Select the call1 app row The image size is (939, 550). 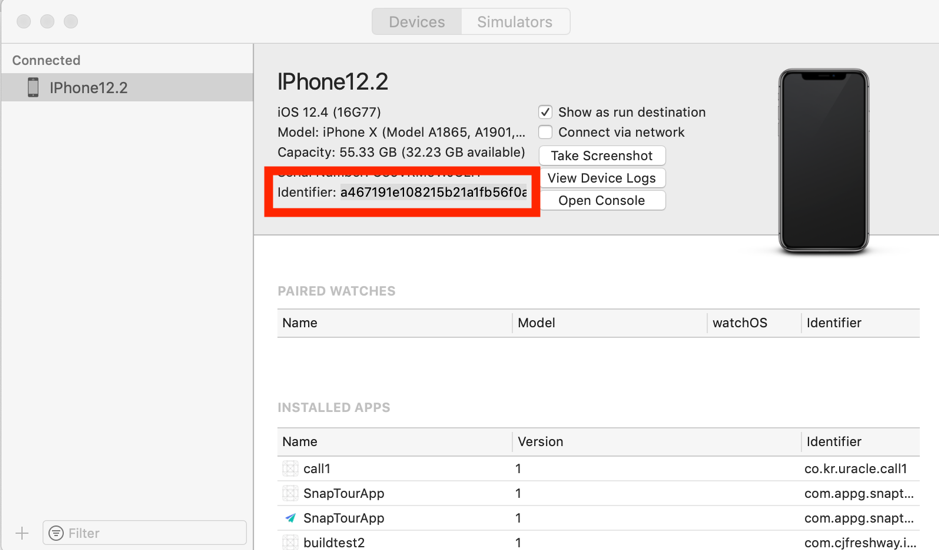[598, 469]
